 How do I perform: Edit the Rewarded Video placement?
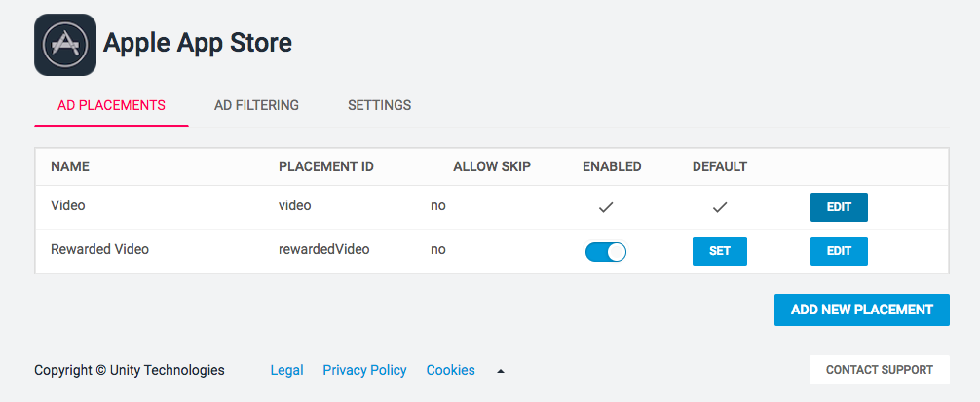(x=839, y=251)
